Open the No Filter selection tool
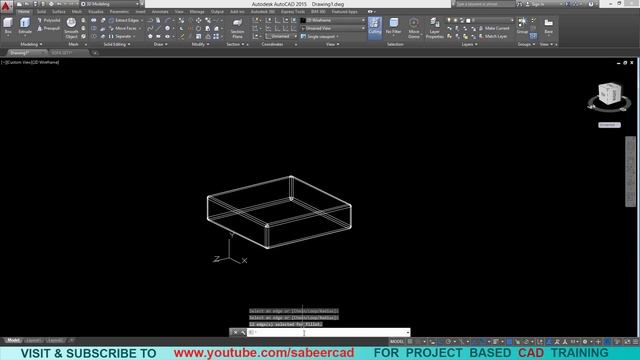 393,27
